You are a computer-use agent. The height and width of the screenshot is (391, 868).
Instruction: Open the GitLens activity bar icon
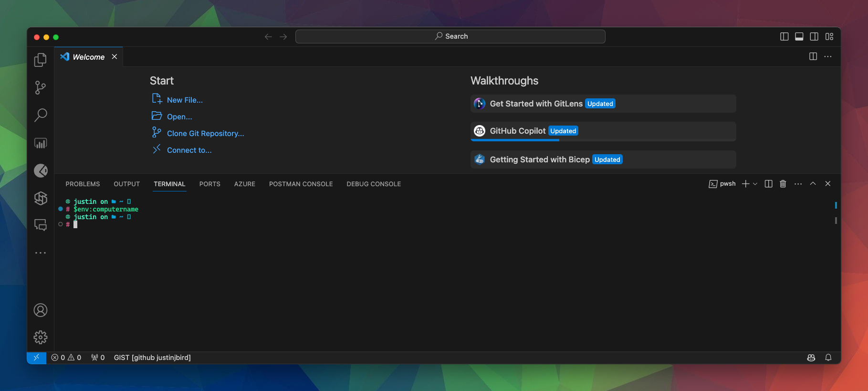(x=41, y=170)
